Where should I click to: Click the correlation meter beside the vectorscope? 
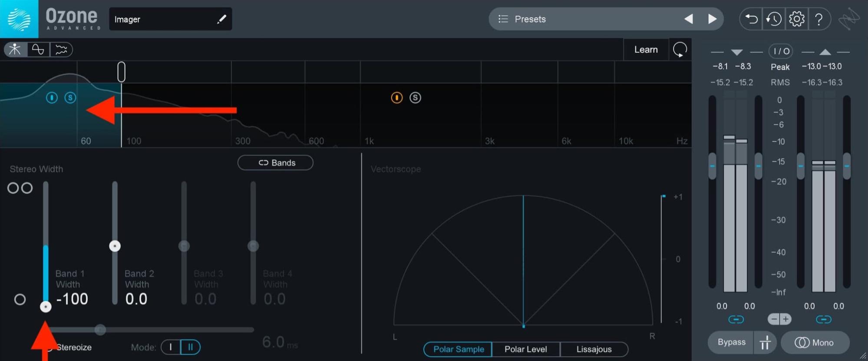pyautogui.click(x=662, y=259)
